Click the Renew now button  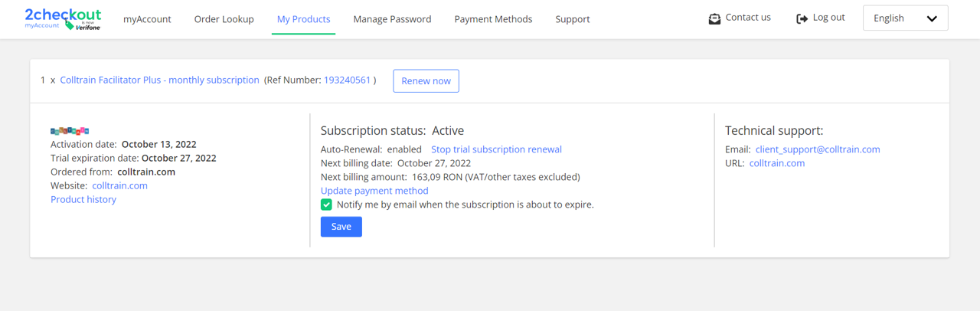coord(426,81)
